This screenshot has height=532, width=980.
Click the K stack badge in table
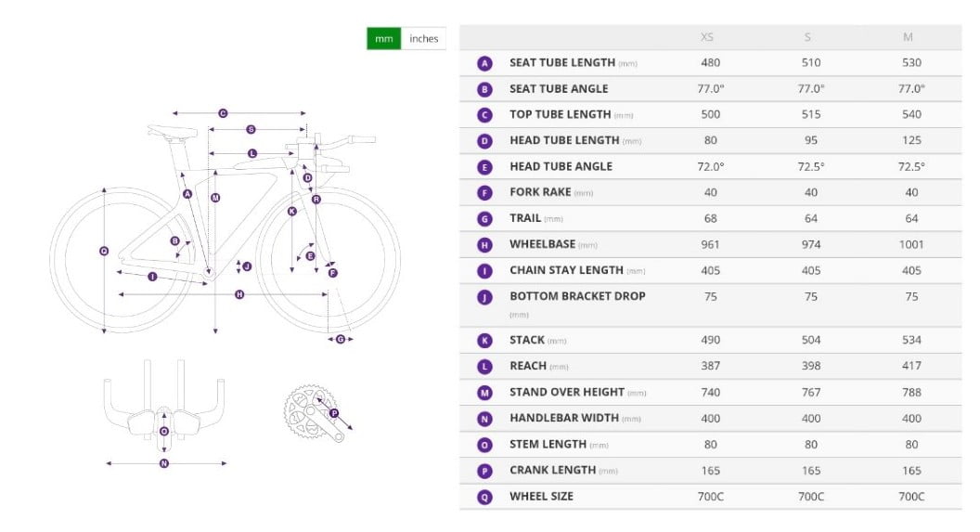(x=484, y=341)
